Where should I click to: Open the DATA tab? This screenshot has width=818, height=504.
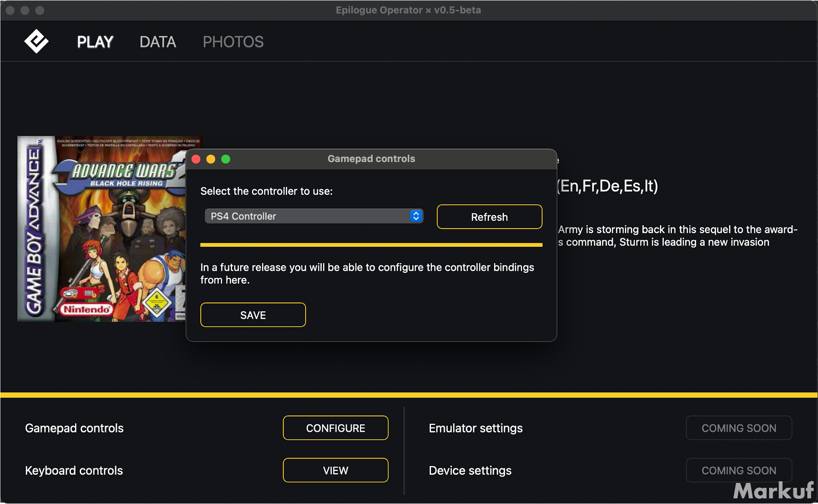coord(157,42)
